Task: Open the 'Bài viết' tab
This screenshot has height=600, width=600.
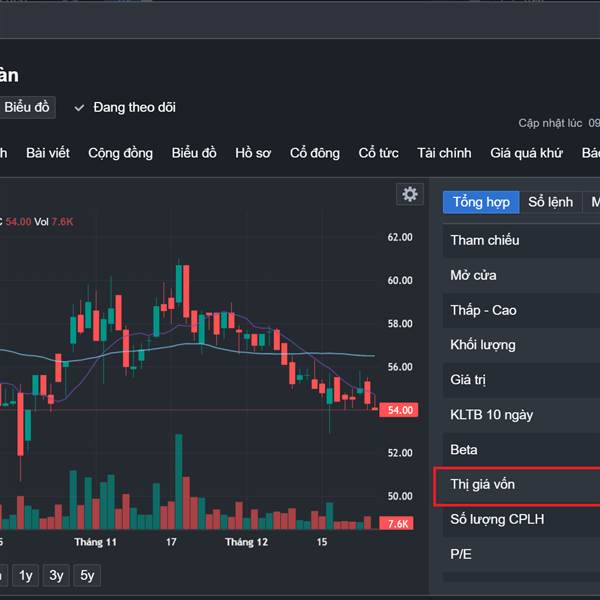Action: point(48,153)
